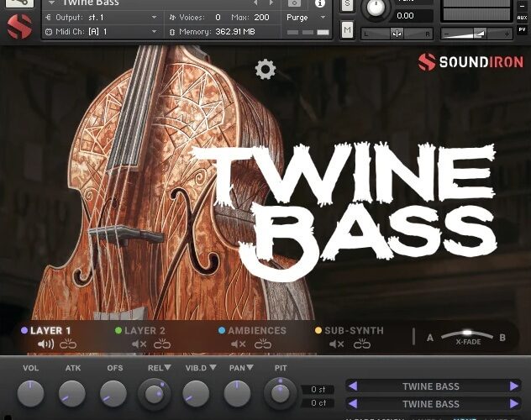Click the lower TWINE BASS preset name

[x=431, y=404]
